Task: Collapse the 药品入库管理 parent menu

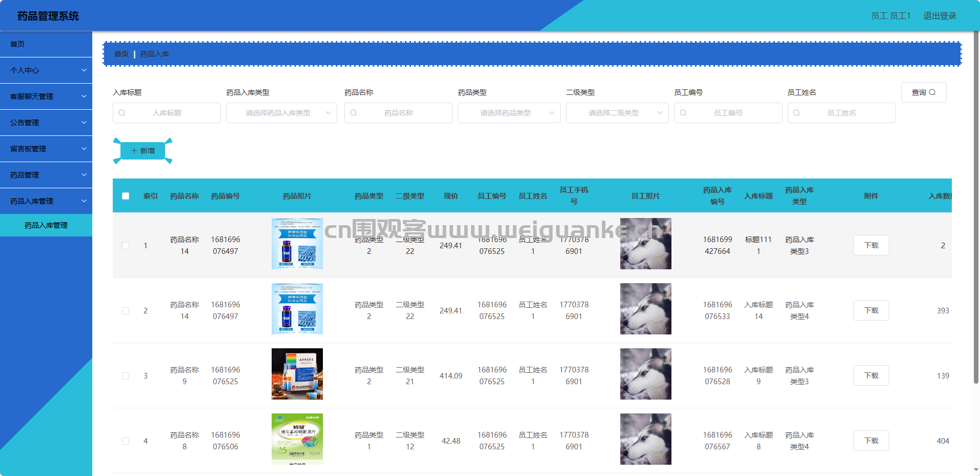Action: pyautogui.click(x=46, y=201)
